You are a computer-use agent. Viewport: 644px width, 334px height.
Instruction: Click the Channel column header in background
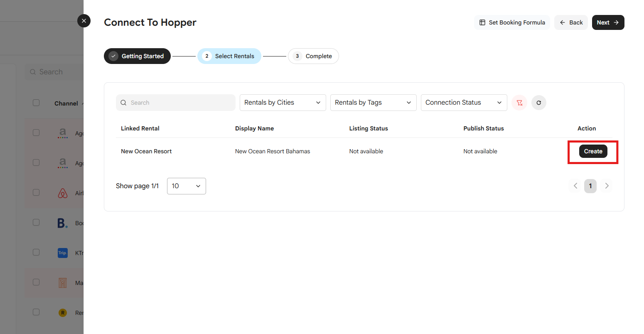pyautogui.click(x=66, y=103)
